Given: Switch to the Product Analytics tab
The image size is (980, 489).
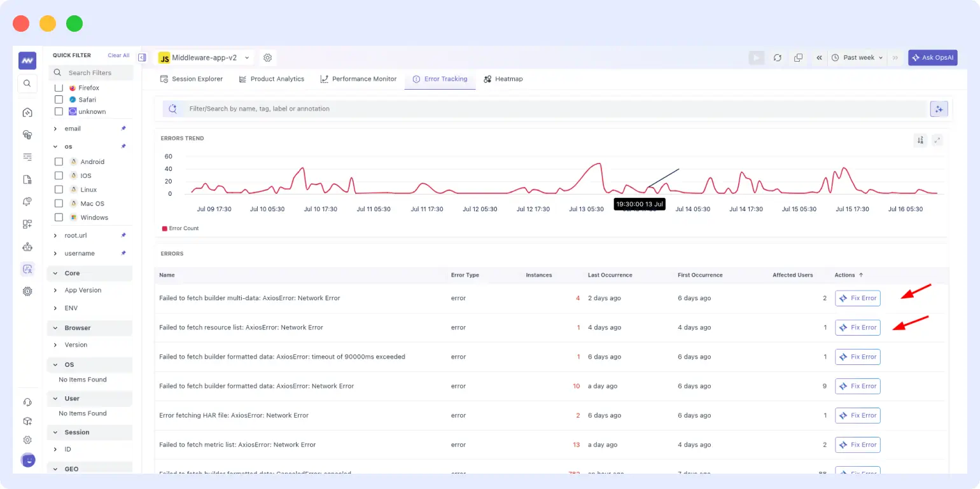Looking at the screenshot, I should (x=271, y=79).
